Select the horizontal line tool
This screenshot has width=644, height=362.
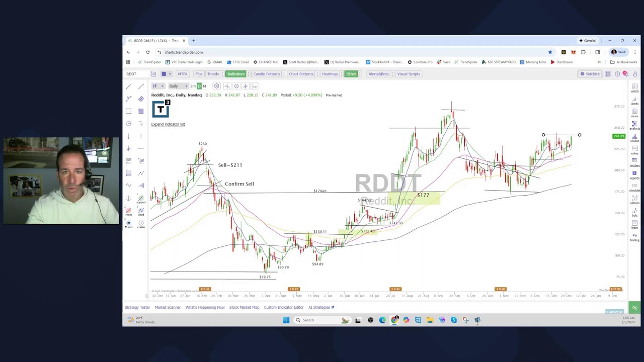[141, 148]
